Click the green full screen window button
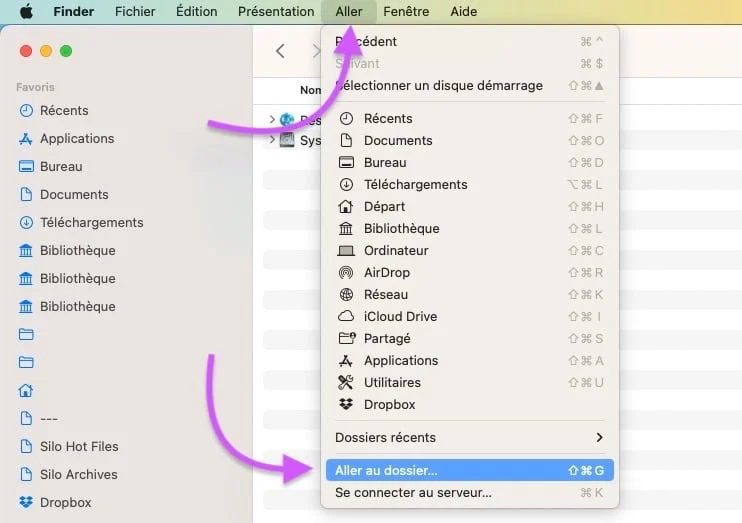This screenshot has width=742, height=523. (66, 51)
